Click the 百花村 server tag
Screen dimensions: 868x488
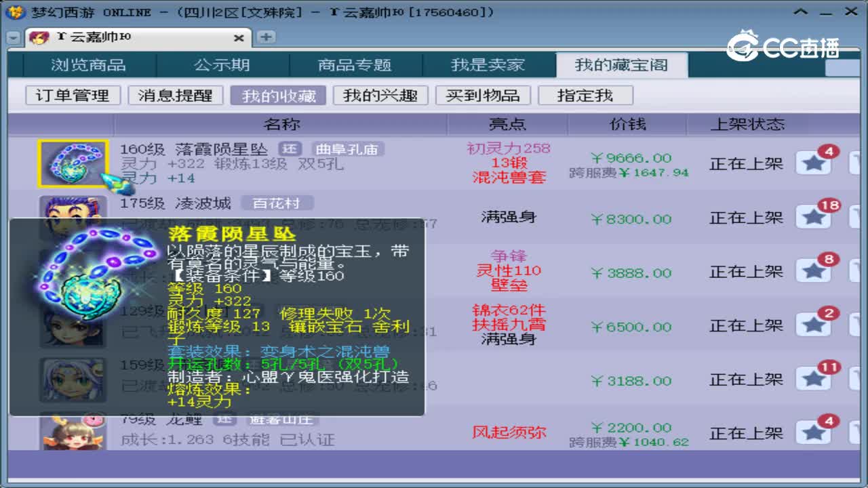point(277,203)
